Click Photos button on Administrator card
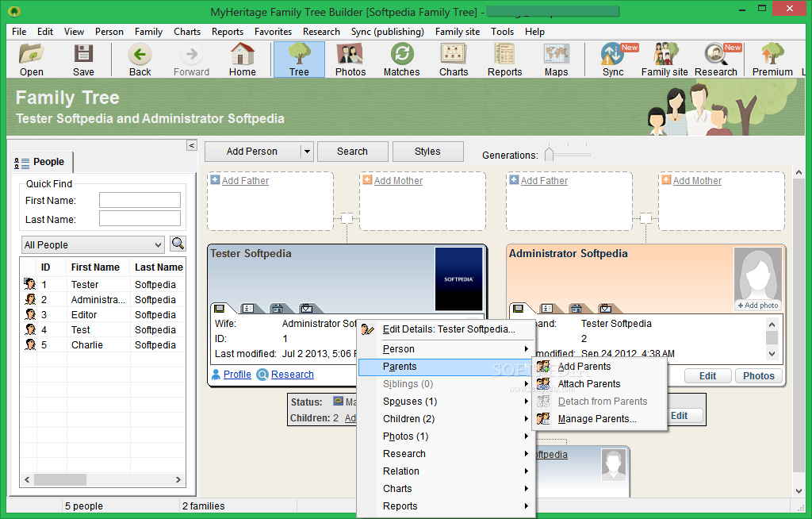 [759, 376]
